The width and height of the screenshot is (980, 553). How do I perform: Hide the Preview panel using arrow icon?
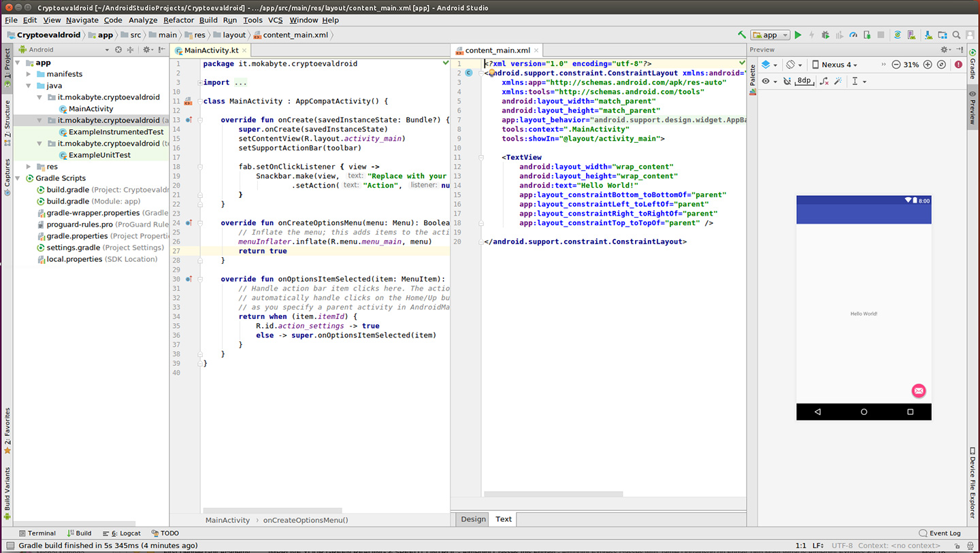[x=960, y=50]
